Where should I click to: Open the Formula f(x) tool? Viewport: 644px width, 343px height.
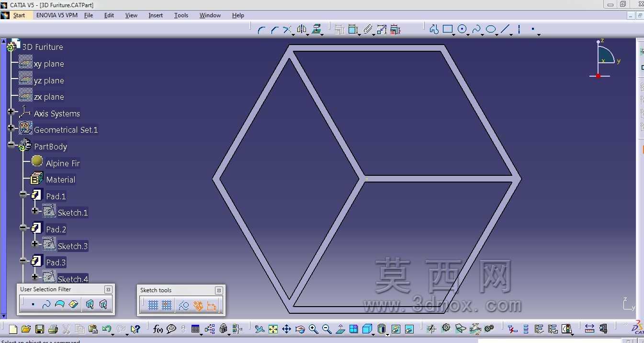[158, 329]
